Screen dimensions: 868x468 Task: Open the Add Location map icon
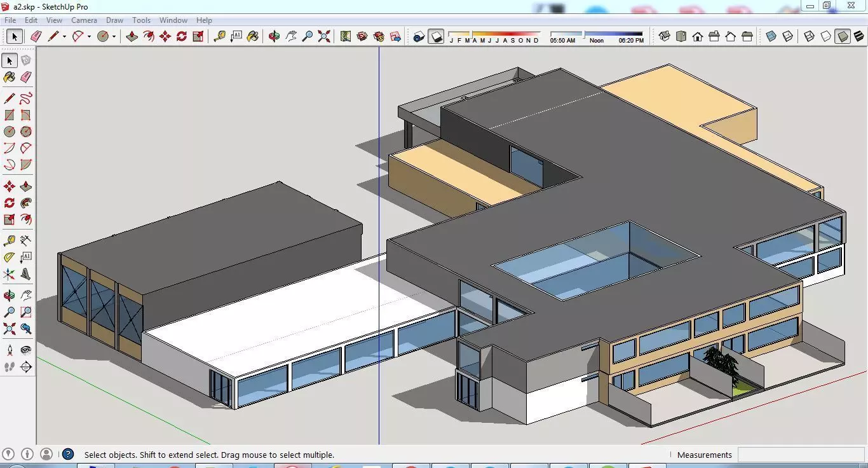(x=345, y=36)
